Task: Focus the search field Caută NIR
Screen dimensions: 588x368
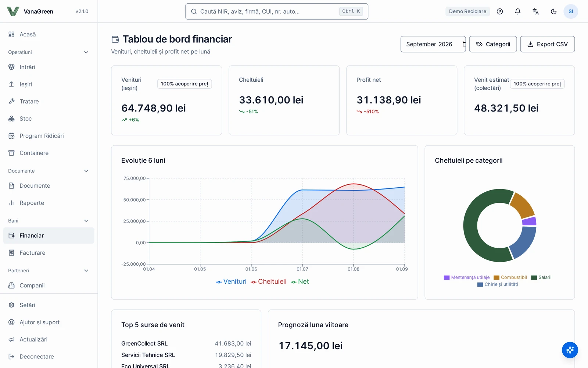Action: click(x=277, y=11)
